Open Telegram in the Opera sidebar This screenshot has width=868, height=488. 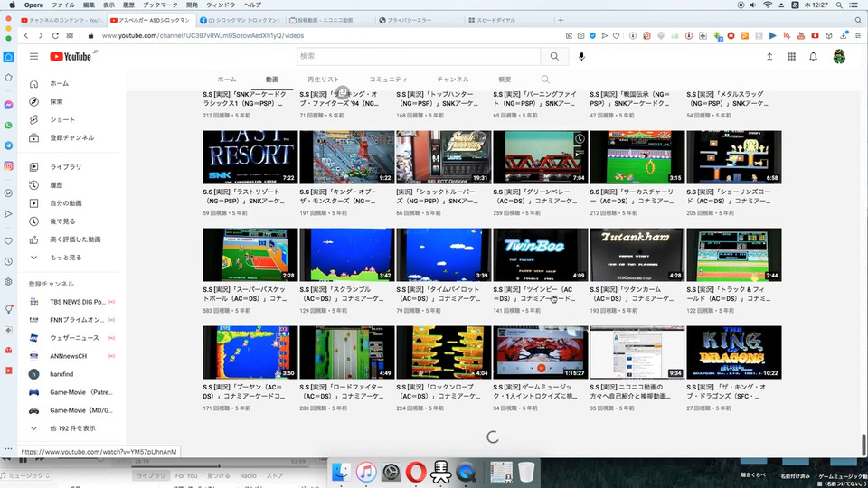click(8, 145)
